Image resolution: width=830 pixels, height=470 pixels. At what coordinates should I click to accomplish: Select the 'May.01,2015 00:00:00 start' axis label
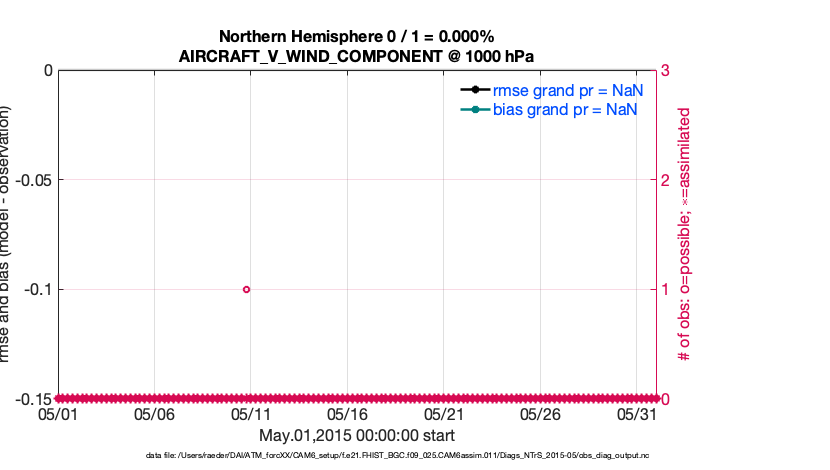pyautogui.click(x=356, y=435)
